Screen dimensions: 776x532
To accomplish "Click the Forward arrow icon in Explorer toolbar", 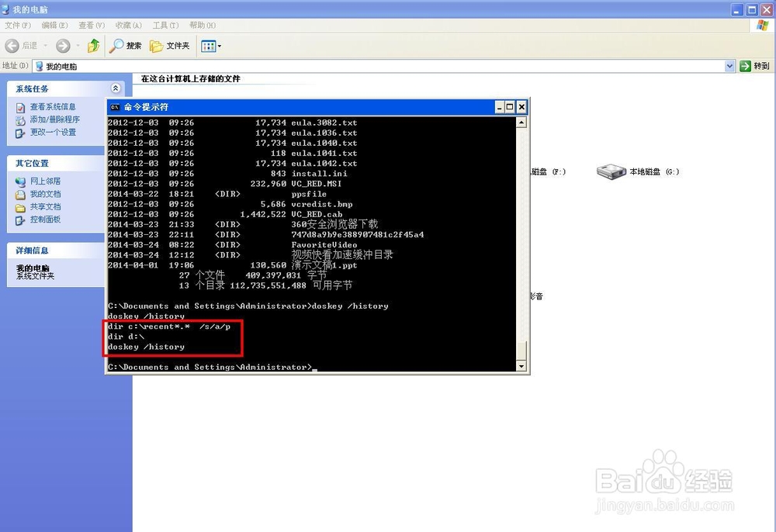I will point(63,46).
